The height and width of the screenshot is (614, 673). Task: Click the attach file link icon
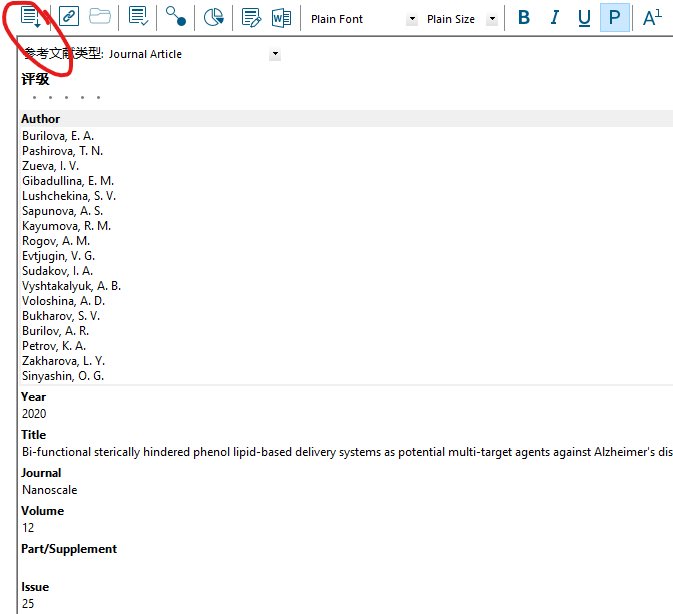point(69,17)
